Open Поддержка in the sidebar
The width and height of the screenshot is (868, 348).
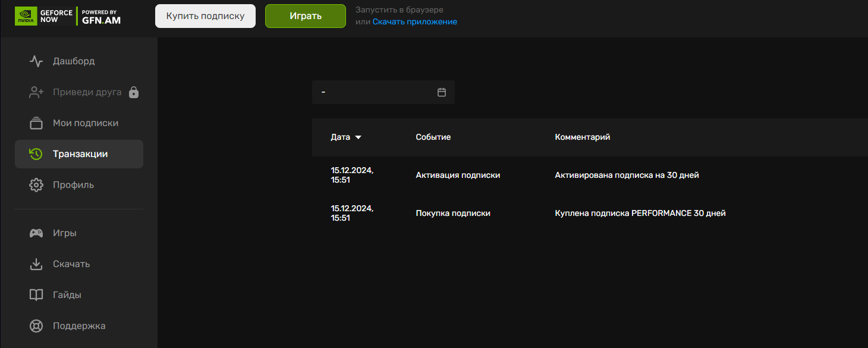click(x=79, y=326)
